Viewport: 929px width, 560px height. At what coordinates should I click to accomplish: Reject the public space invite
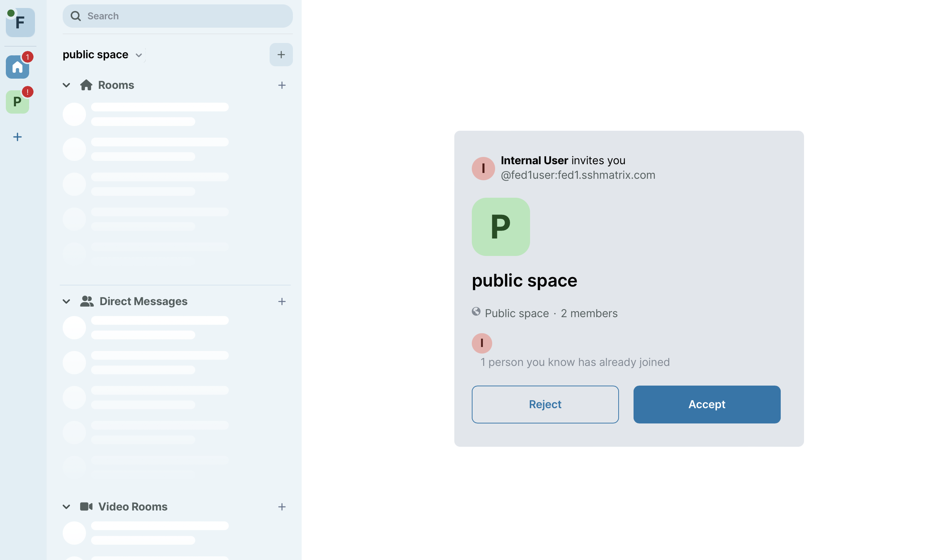click(x=545, y=405)
